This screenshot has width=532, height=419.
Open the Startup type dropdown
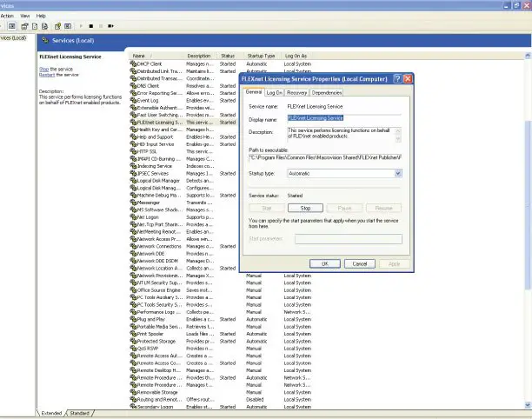point(398,173)
